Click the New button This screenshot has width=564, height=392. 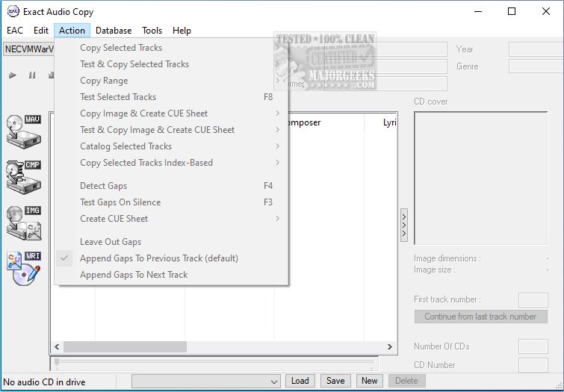[370, 381]
